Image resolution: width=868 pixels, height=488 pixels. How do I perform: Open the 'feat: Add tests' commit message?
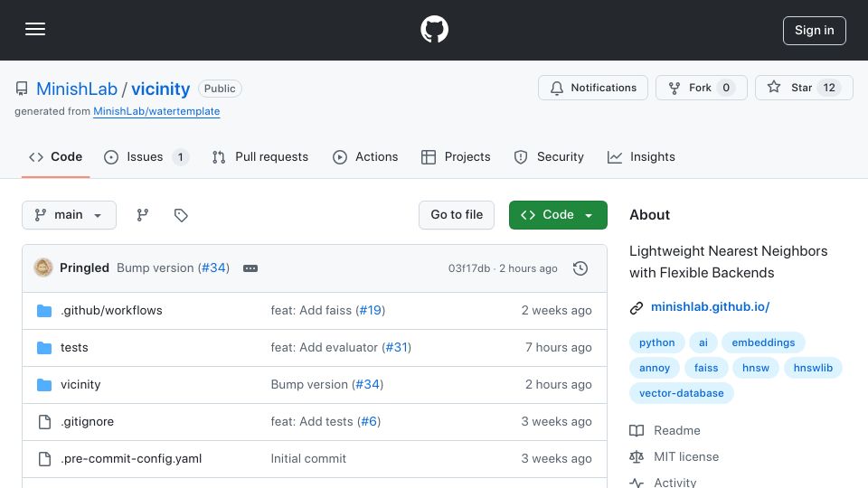click(312, 422)
